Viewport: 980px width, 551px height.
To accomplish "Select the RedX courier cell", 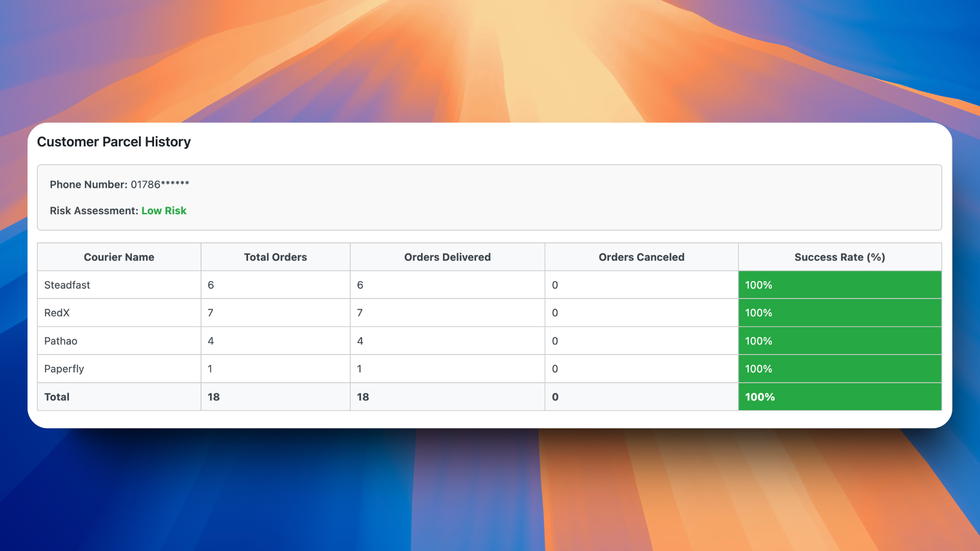I will click(119, 313).
